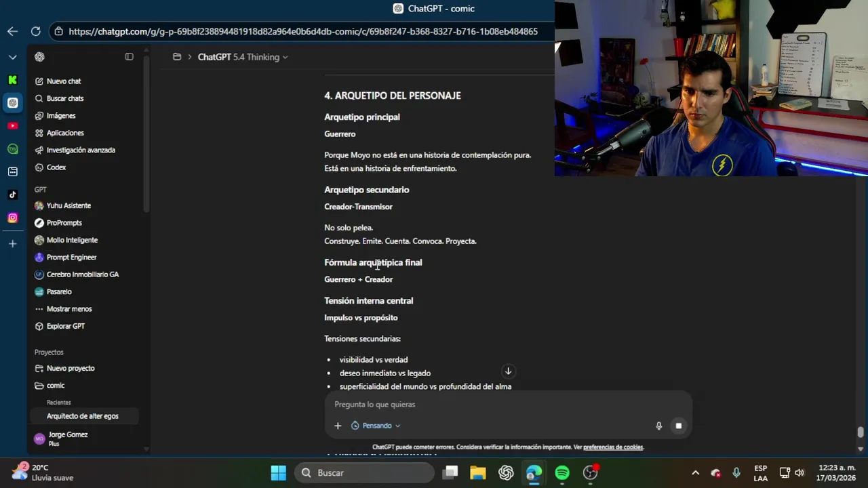Click the scrollbar down arrow

[x=861, y=449]
